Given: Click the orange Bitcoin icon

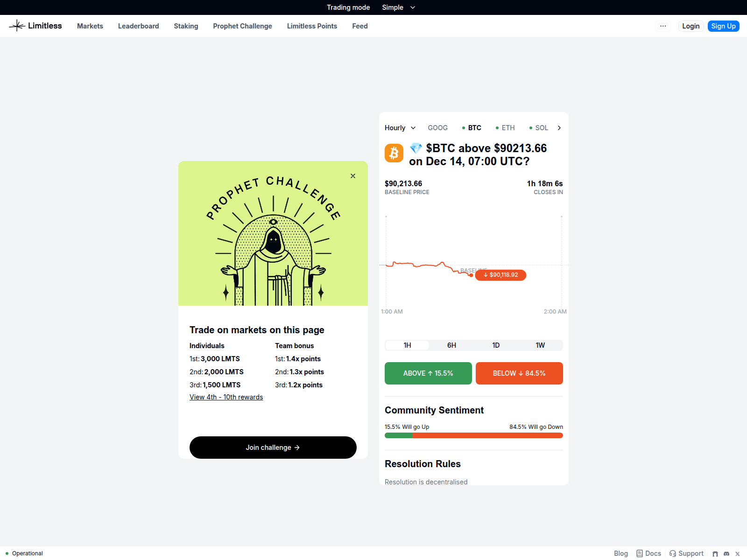Looking at the screenshot, I should [394, 153].
